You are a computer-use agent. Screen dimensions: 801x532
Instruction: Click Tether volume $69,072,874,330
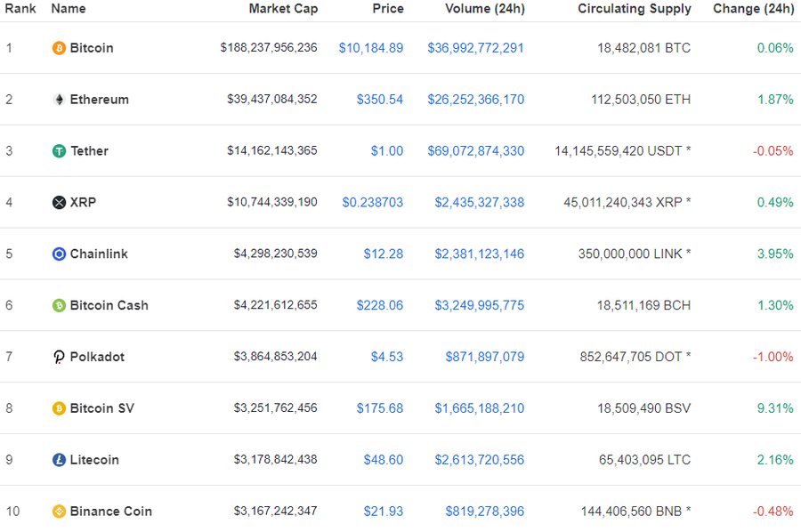tap(475, 151)
